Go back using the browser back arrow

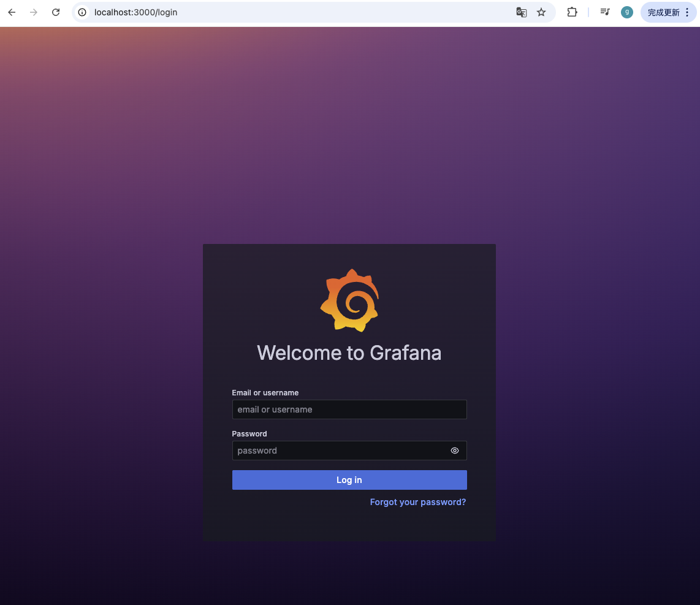click(x=12, y=12)
